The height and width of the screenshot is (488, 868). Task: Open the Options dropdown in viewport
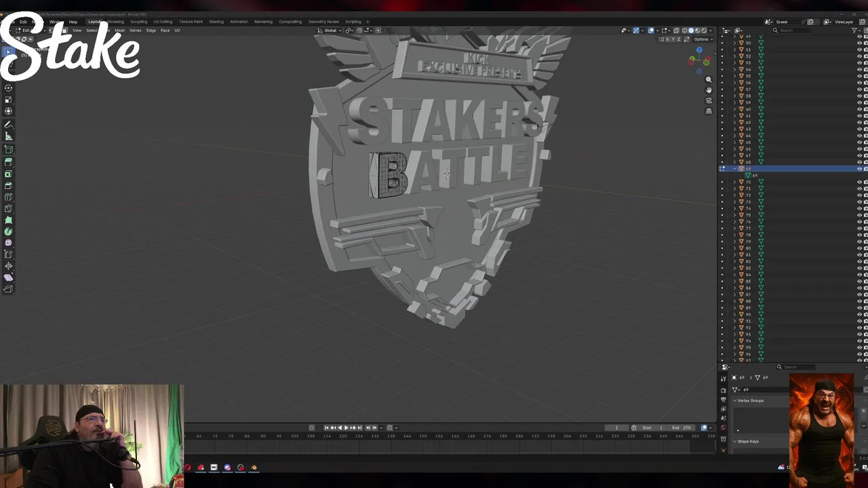coord(702,39)
